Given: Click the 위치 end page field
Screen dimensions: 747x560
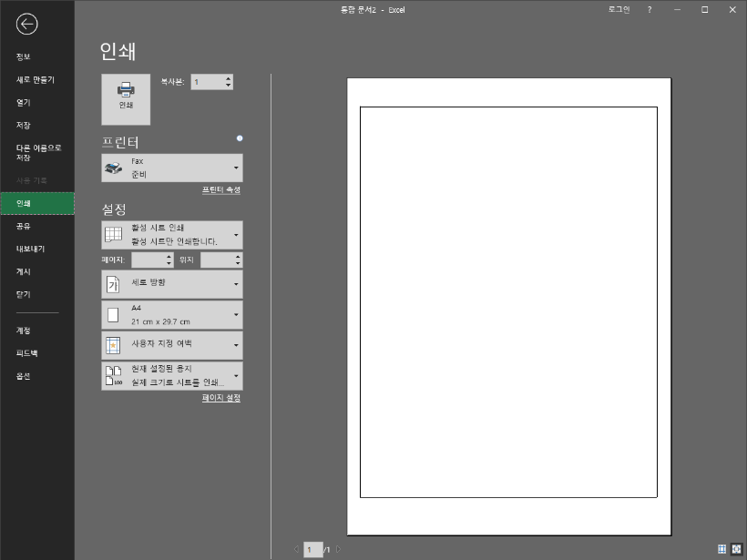Looking at the screenshot, I should point(218,260).
